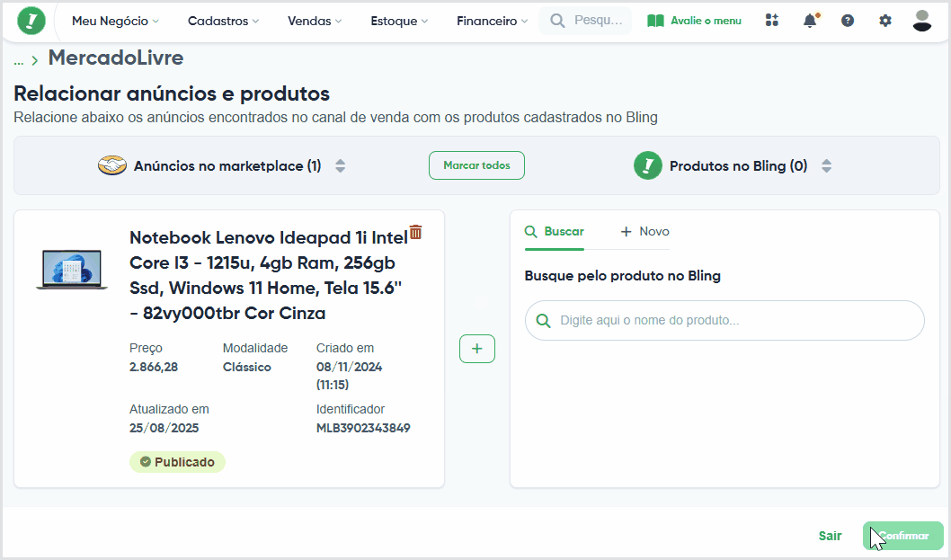Click the identifier MLB3902343849
951x560 pixels.
coord(363,428)
